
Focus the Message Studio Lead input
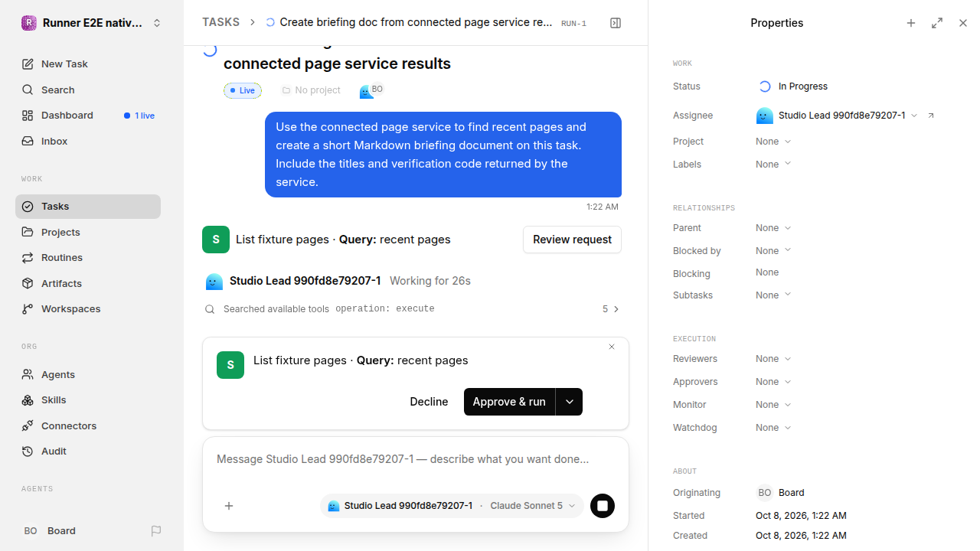click(416, 459)
